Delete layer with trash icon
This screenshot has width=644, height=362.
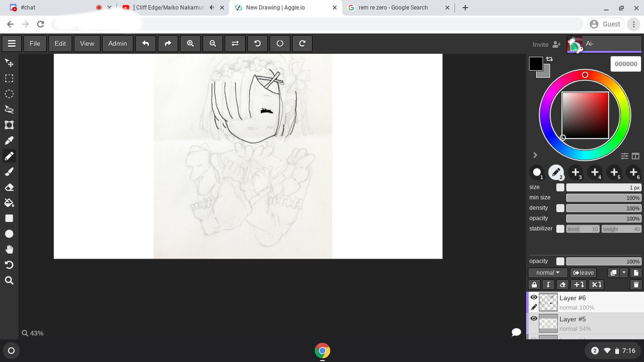[x=636, y=285]
